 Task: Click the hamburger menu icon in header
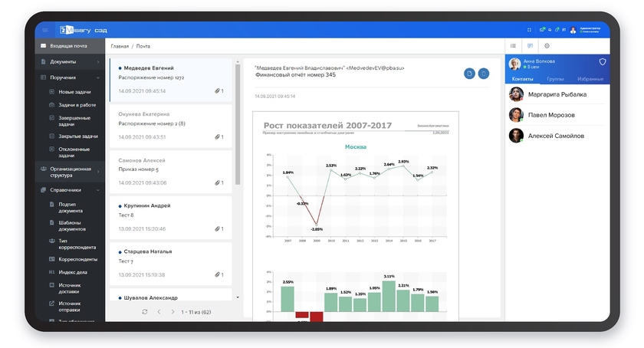[x=44, y=30]
